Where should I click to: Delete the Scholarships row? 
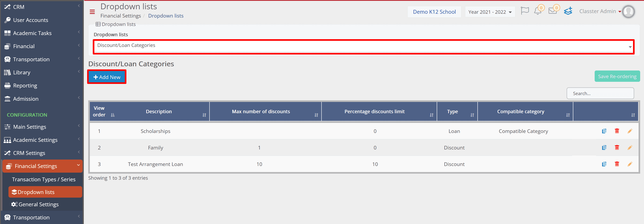pyautogui.click(x=617, y=131)
